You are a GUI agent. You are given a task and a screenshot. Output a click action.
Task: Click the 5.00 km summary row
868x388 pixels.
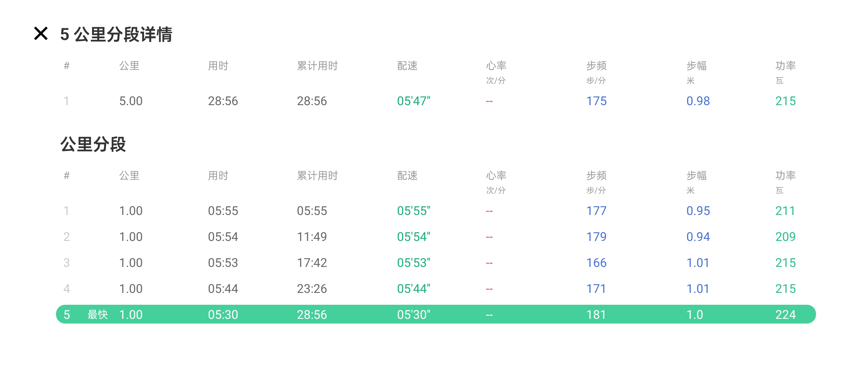[131, 101]
